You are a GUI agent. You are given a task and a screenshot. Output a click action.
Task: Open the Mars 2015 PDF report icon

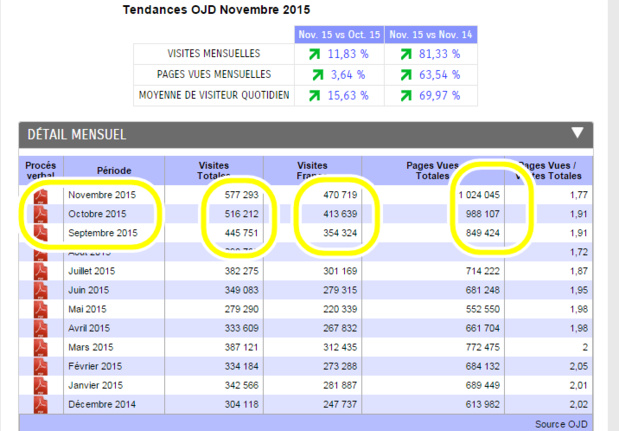point(41,347)
